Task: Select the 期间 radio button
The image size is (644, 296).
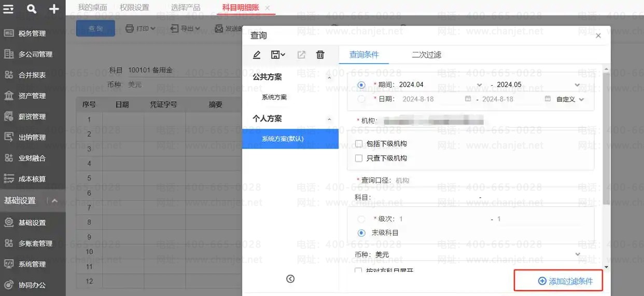Action: click(x=361, y=85)
